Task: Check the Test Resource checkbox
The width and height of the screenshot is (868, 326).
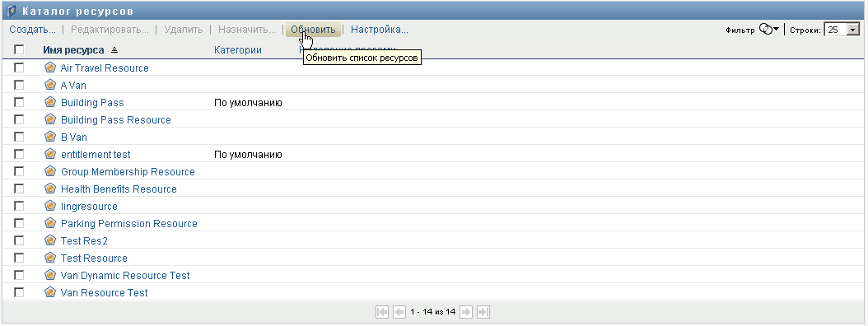Action: 20,258
